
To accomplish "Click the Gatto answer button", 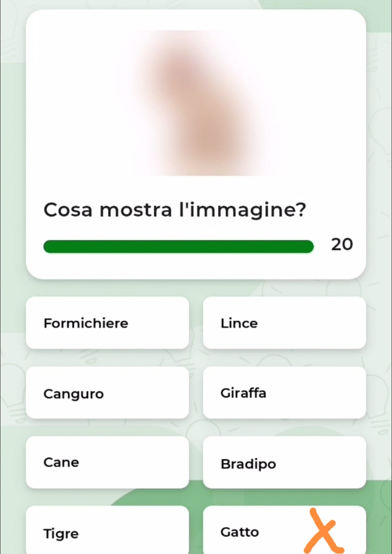I will pyautogui.click(x=254, y=532).
